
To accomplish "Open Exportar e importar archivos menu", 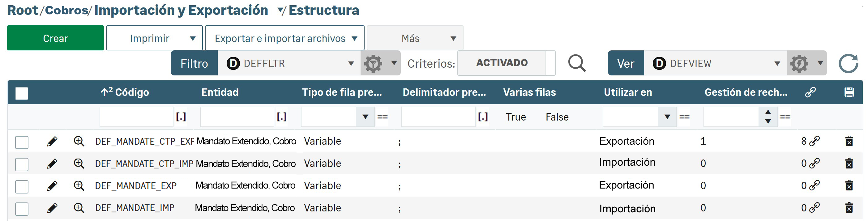I will click(x=285, y=38).
